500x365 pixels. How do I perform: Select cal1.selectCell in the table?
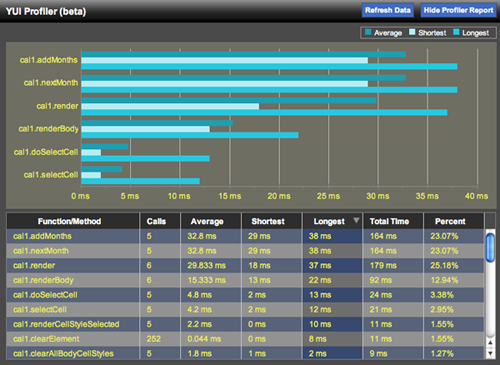pos(40,310)
